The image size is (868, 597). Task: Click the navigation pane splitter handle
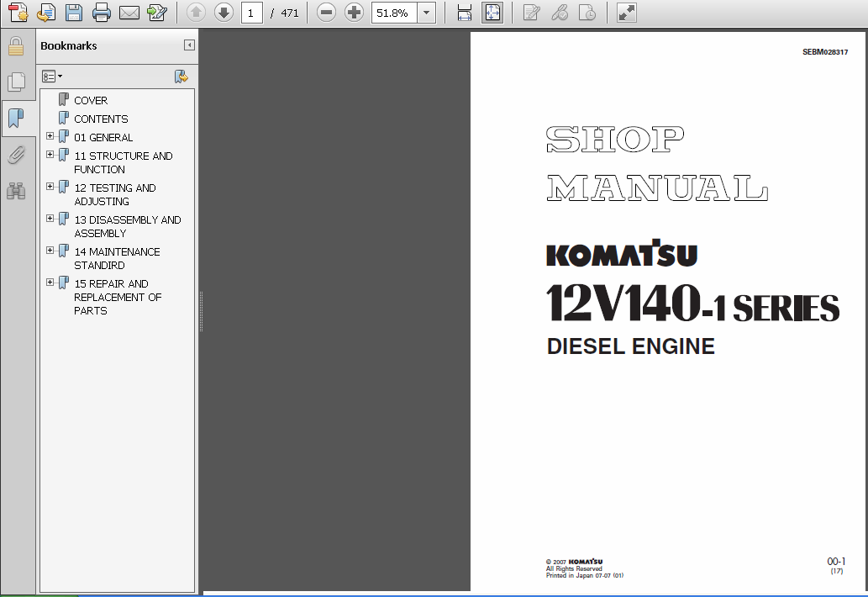(x=201, y=311)
